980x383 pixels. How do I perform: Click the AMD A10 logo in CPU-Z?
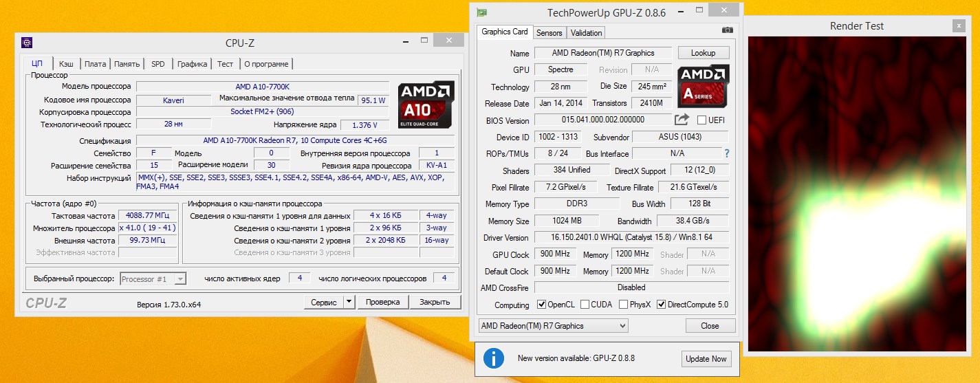point(426,105)
